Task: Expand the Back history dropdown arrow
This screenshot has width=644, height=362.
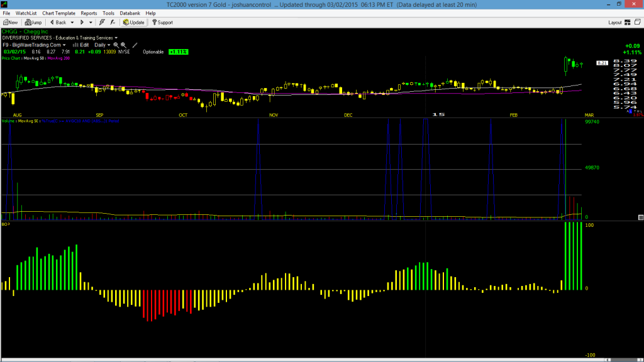Action: click(72, 23)
